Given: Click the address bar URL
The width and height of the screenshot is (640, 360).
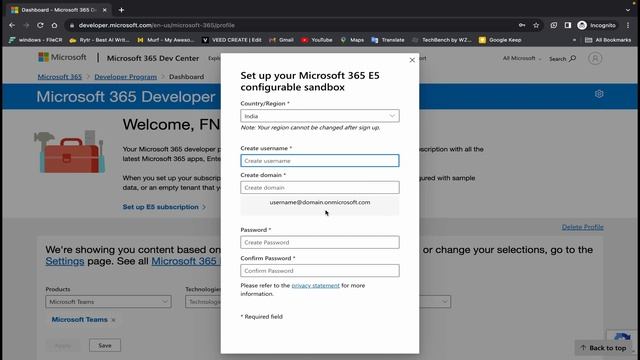Looking at the screenshot, I should [157, 25].
